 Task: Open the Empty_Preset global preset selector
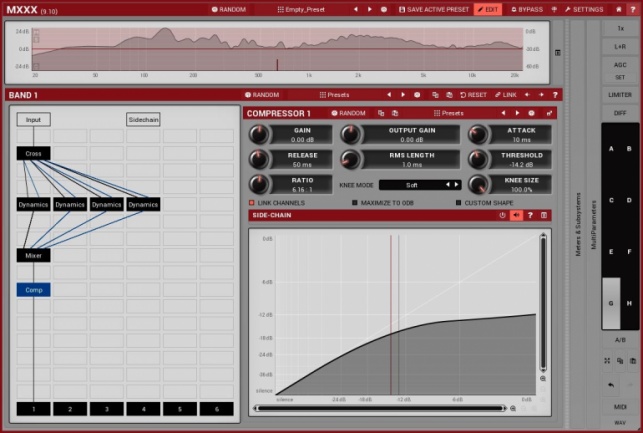(301, 9)
